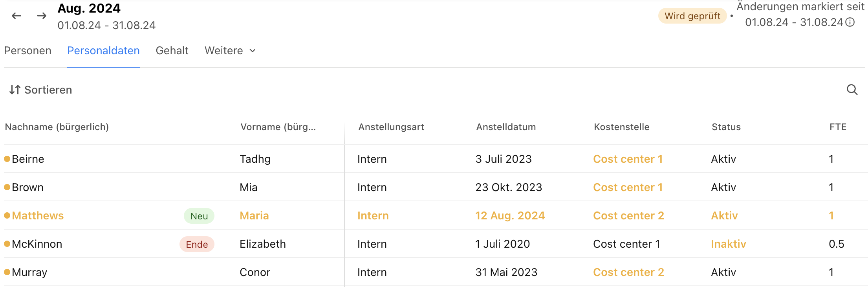Open the Gehalt tab
Viewport: 868px width, 287px height.
coord(172,51)
